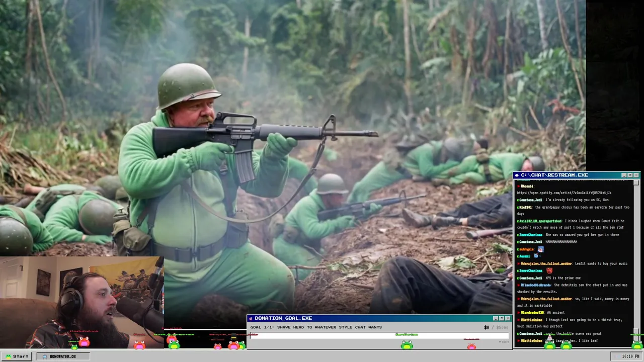Click the 'XPS is the prime one' message
644x362 pixels.
563,278
